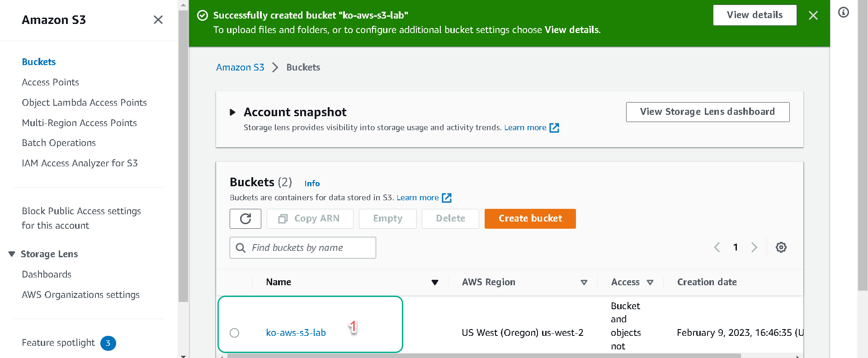Open Batch Operations in the sidebar
This screenshot has height=358, width=868.
[x=59, y=143]
